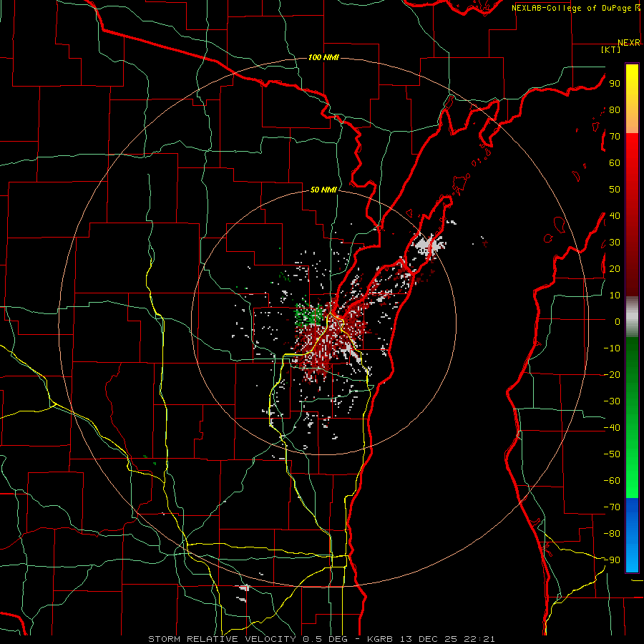This screenshot has height=644, width=644.
Task: Click the "10" velocity scale value
Action: [615, 296]
